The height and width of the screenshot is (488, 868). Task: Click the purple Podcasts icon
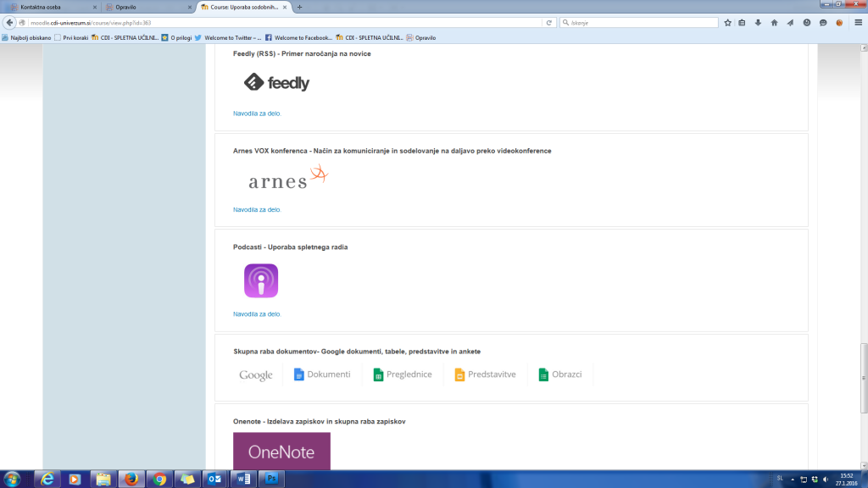point(261,281)
